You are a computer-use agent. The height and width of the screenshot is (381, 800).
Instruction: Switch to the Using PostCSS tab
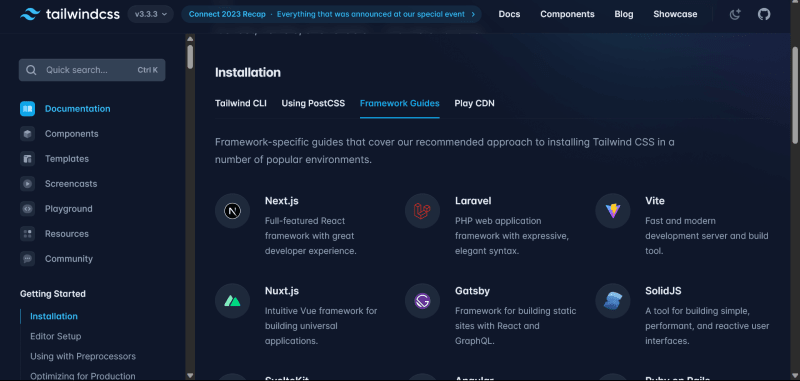point(313,103)
